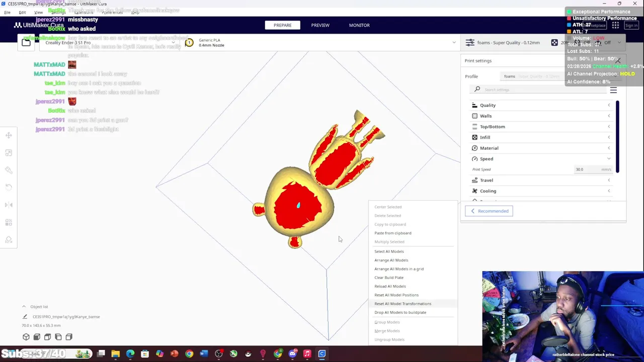The height and width of the screenshot is (362, 644).
Task: Open File Explorer from taskbar
Action: click(x=115, y=354)
